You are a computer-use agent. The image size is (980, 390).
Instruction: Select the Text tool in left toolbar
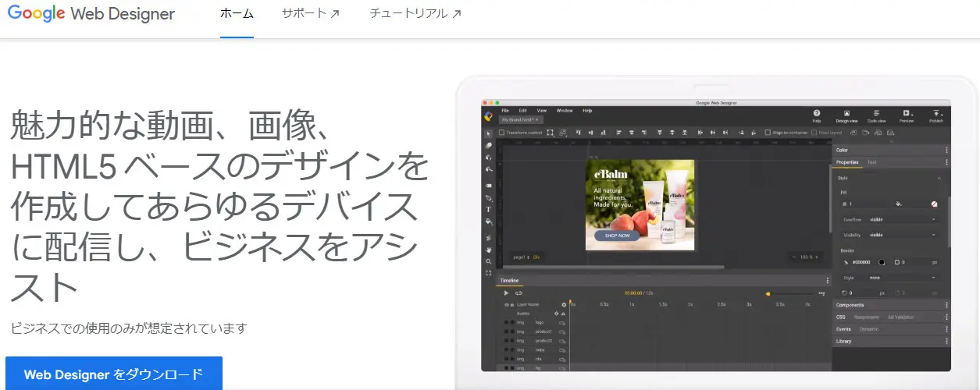click(489, 209)
